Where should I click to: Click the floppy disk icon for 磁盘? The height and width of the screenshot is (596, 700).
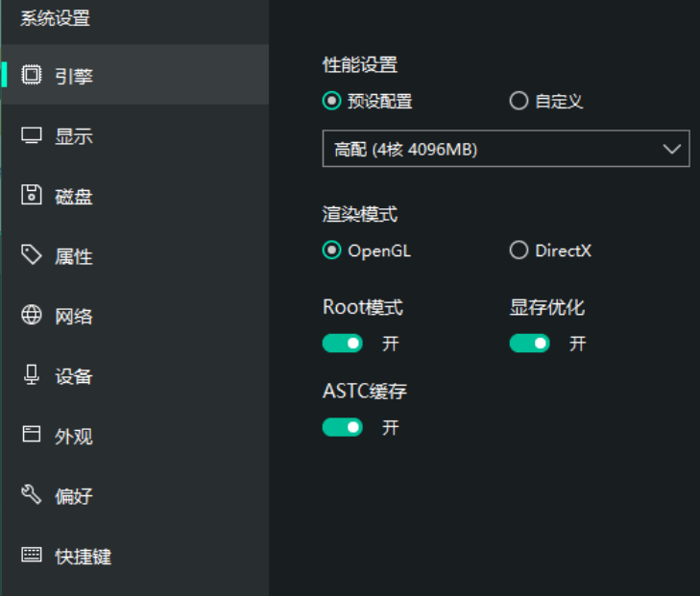click(x=32, y=195)
